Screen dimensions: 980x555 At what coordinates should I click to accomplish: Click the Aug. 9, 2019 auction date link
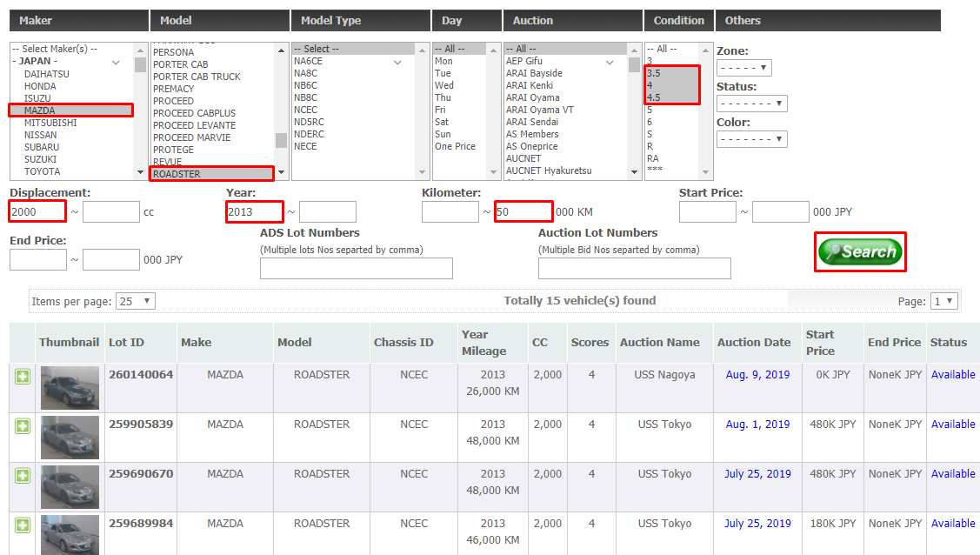click(757, 375)
